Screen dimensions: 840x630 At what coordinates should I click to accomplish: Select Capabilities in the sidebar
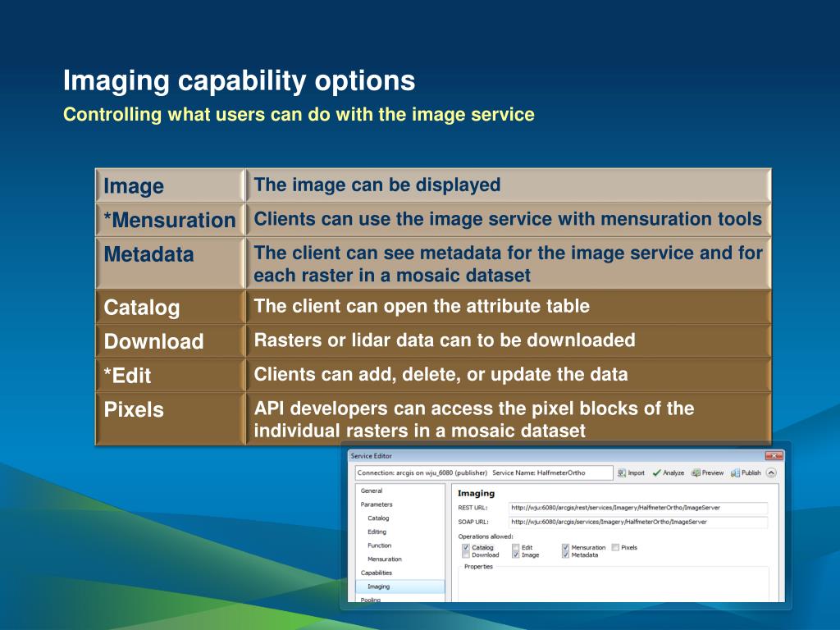click(376, 573)
